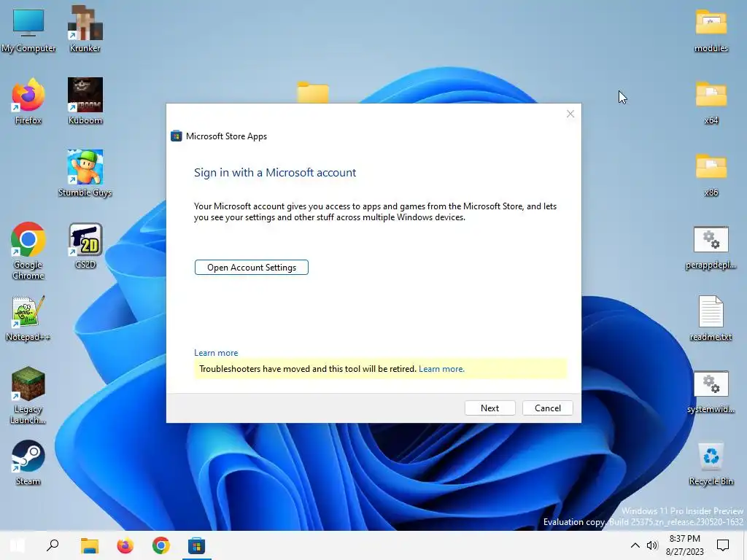Image resolution: width=747 pixels, height=560 pixels.
Task: Launch Google Chrome desktop shortcut
Action: [28, 251]
